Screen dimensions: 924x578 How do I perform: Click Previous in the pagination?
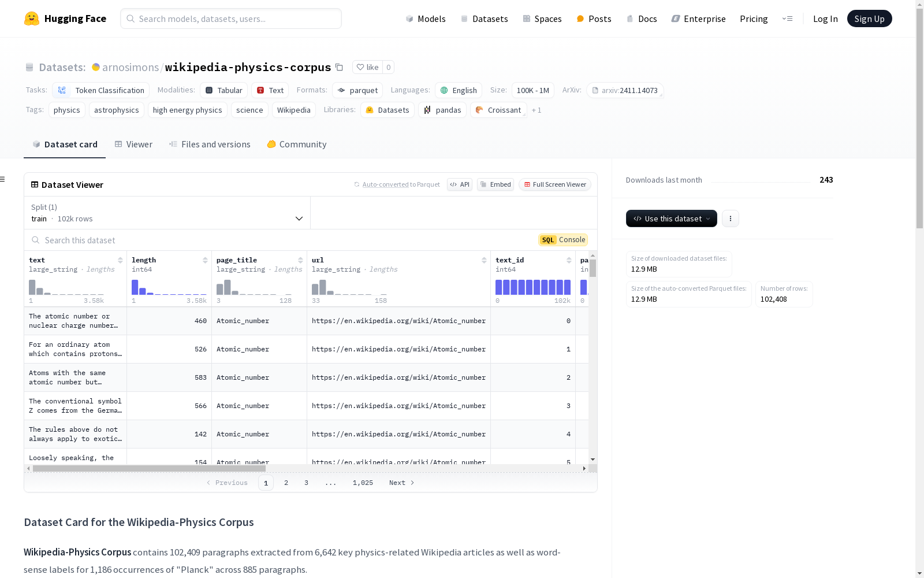[x=227, y=483]
